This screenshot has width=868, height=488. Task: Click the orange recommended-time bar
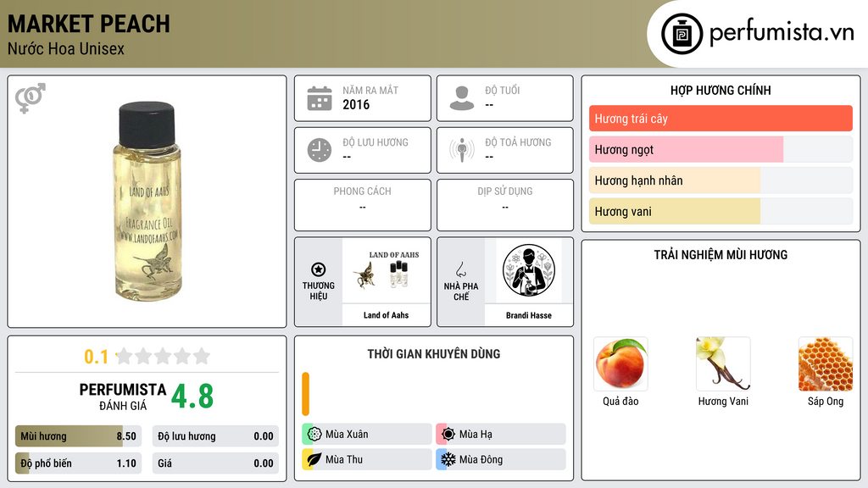pyautogui.click(x=305, y=394)
